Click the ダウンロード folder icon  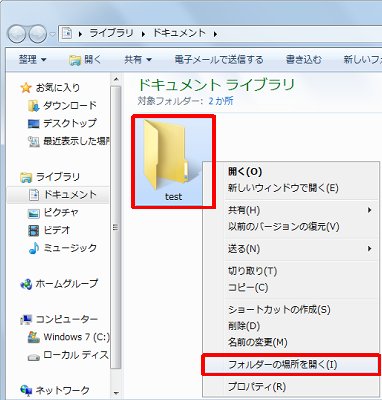coord(34,106)
